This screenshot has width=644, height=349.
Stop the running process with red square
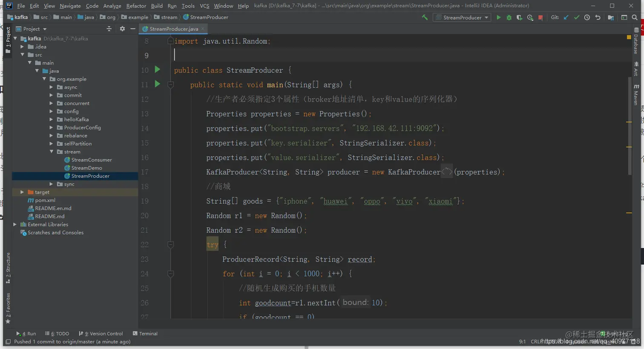(540, 17)
